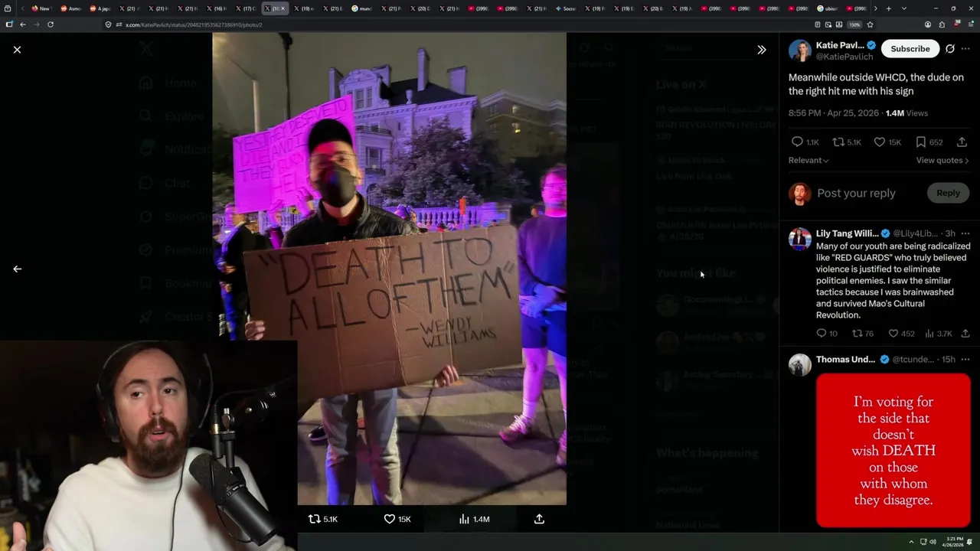980x551 pixels.
Task: Open the 8:56 PM Apr 25, 2026 timestamp
Action: click(835, 112)
